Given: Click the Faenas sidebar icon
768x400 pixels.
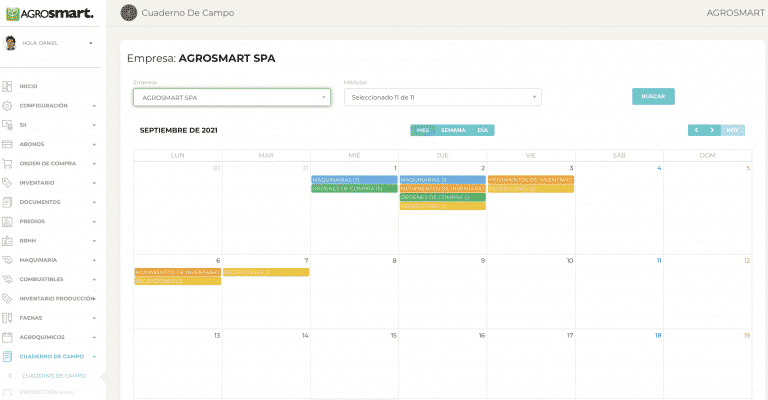Looking at the screenshot, I should (7, 318).
